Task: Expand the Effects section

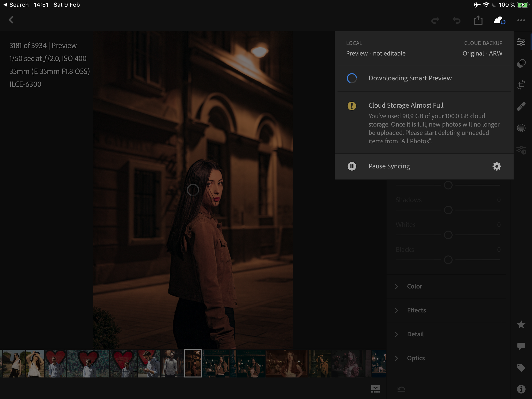Action: [446, 310]
